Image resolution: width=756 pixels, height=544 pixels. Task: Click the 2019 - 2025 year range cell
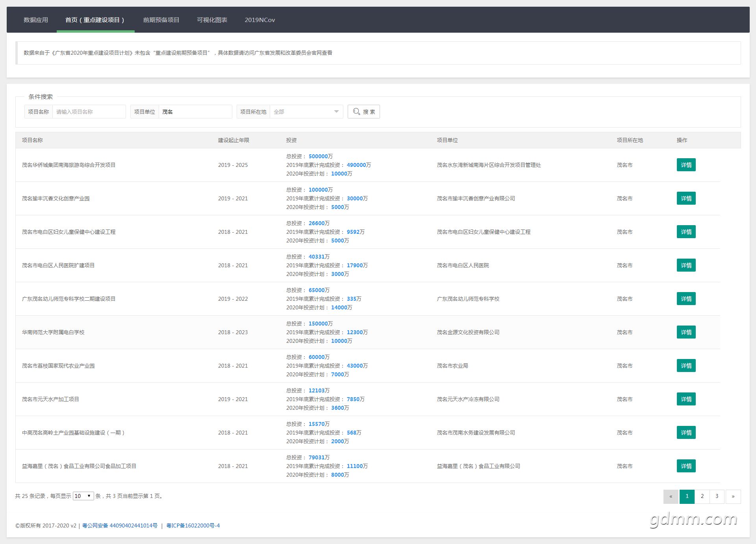[233, 165]
